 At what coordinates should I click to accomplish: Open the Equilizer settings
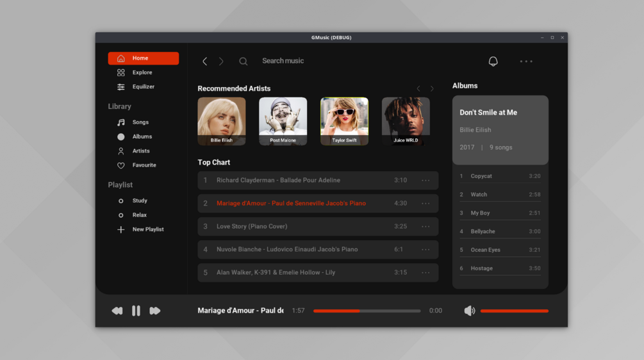[x=144, y=86]
